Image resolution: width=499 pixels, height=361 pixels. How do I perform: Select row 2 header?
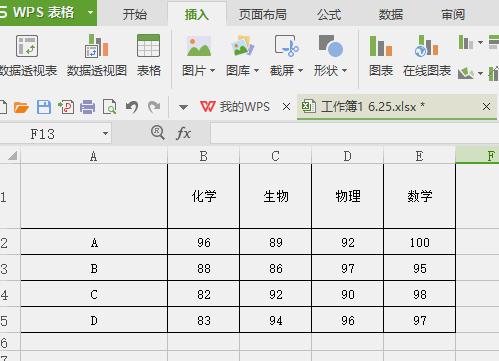tap(10, 242)
